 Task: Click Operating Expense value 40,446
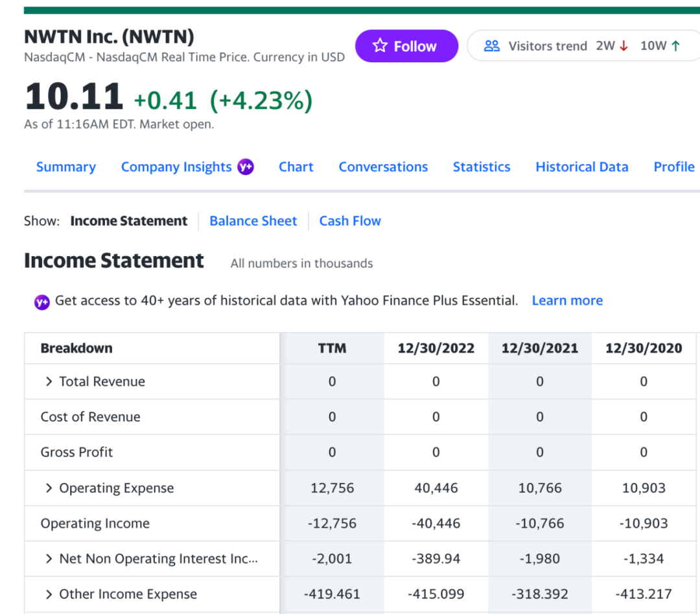click(x=436, y=488)
